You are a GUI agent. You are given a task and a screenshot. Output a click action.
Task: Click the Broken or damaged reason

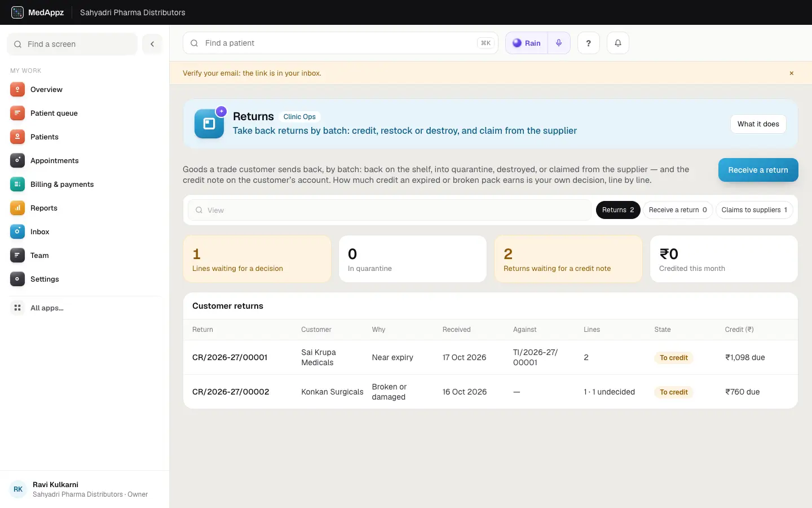(x=389, y=392)
